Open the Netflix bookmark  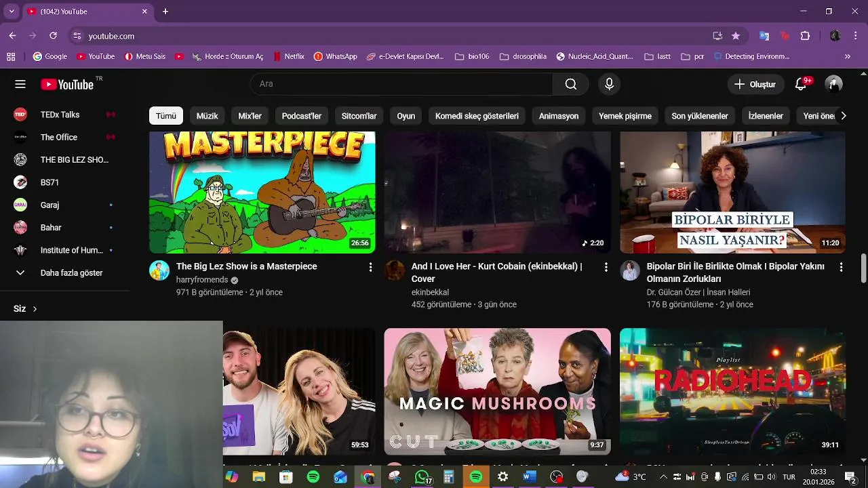pos(288,56)
